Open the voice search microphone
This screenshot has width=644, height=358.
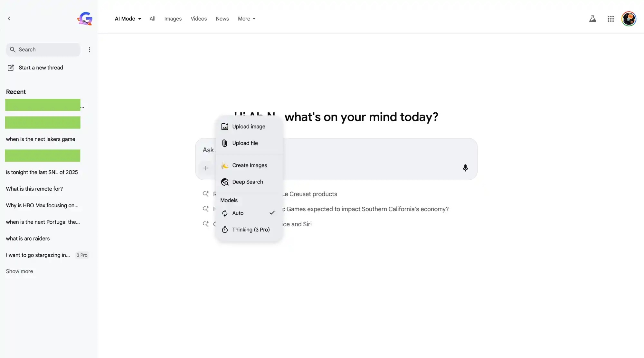[x=466, y=168]
